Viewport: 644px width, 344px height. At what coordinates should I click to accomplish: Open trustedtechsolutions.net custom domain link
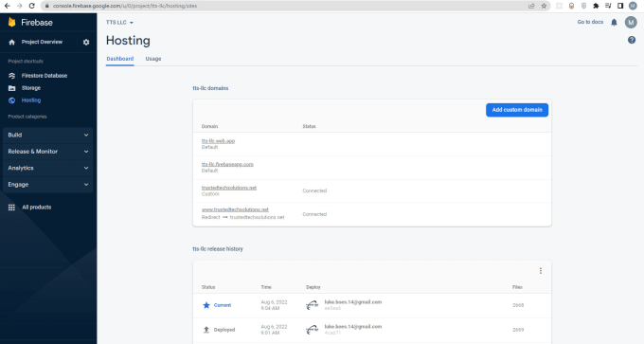tap(229, 188)
